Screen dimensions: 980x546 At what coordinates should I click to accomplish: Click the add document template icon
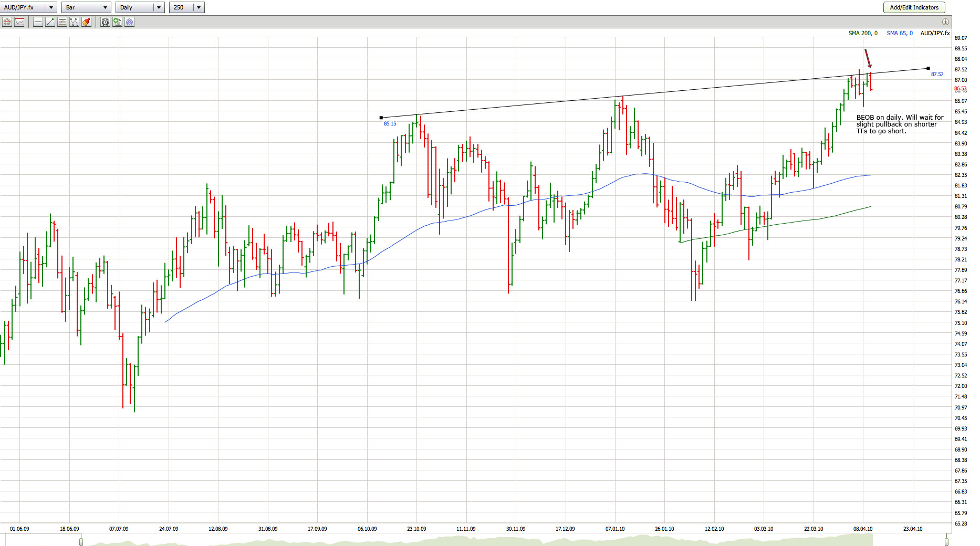tap(117, 22)
